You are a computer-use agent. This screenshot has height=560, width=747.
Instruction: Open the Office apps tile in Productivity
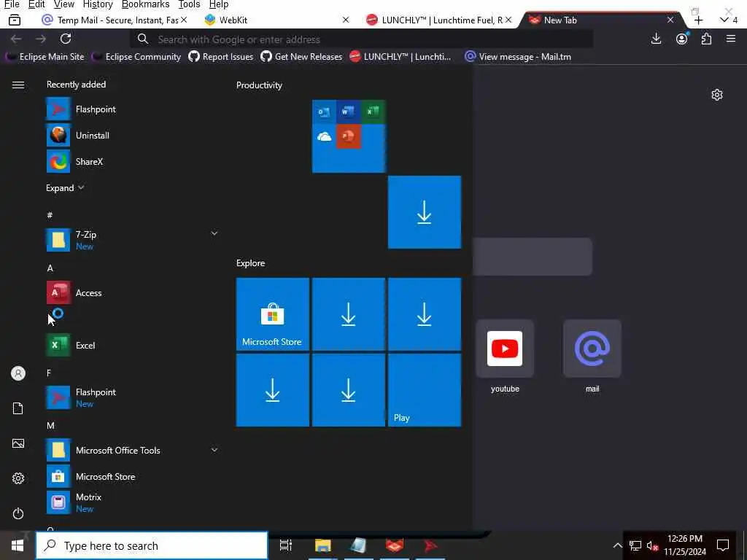tap(349, 136)
